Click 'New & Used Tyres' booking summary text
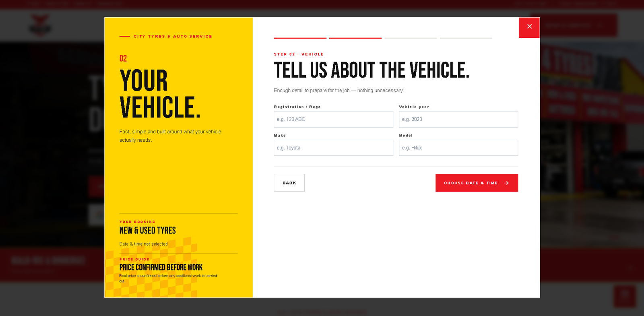The width and height of the screenshot is (644, 316). point(148,230)
